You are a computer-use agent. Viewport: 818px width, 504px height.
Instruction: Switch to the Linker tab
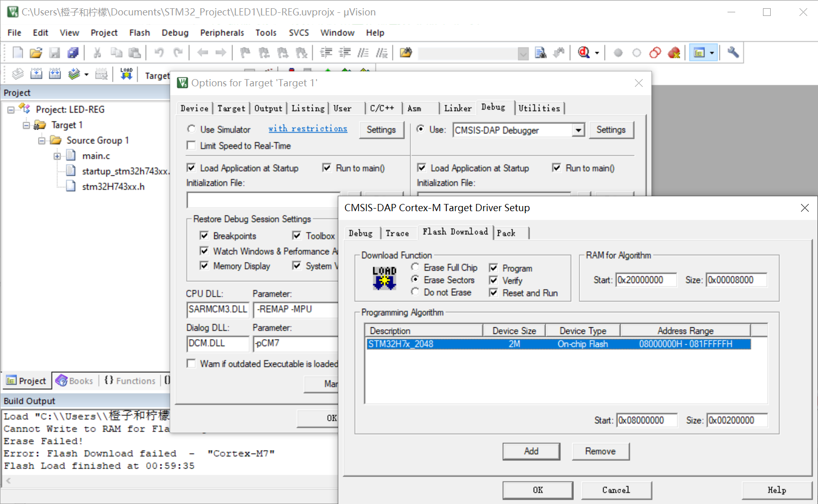(x=458, y=108)
